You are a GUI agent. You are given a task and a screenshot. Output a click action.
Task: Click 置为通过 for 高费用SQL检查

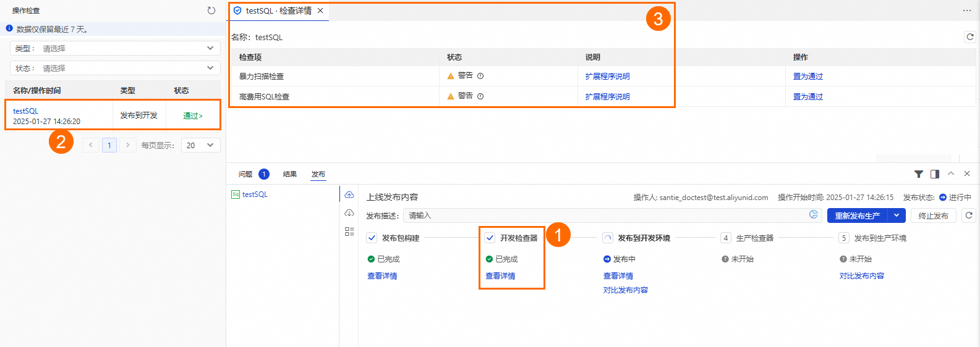[808, 97]
